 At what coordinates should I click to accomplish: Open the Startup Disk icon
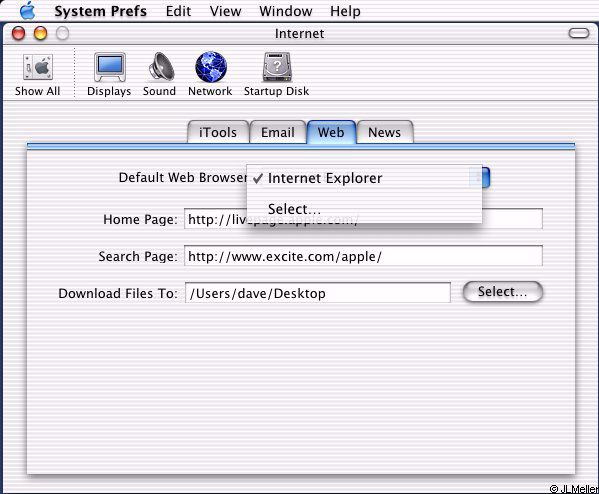277,67
